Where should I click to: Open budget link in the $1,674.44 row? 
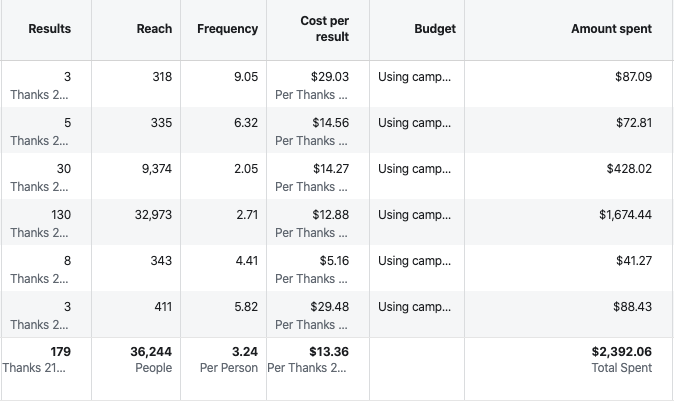pos(415,215)
